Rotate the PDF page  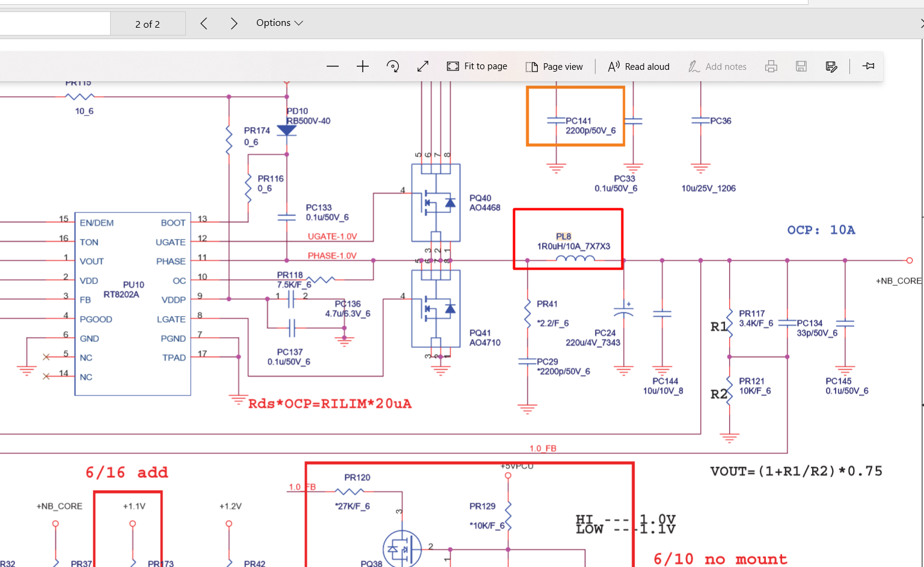tap(393, 66)
